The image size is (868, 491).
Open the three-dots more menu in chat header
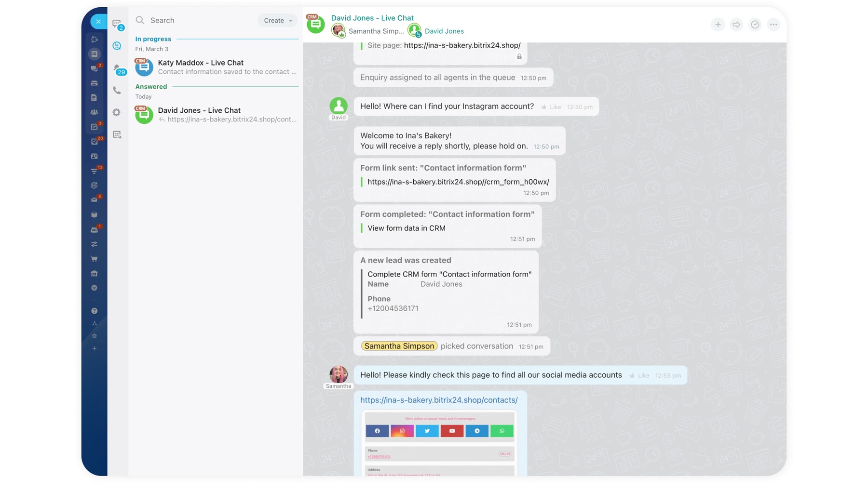coord(773,25)
